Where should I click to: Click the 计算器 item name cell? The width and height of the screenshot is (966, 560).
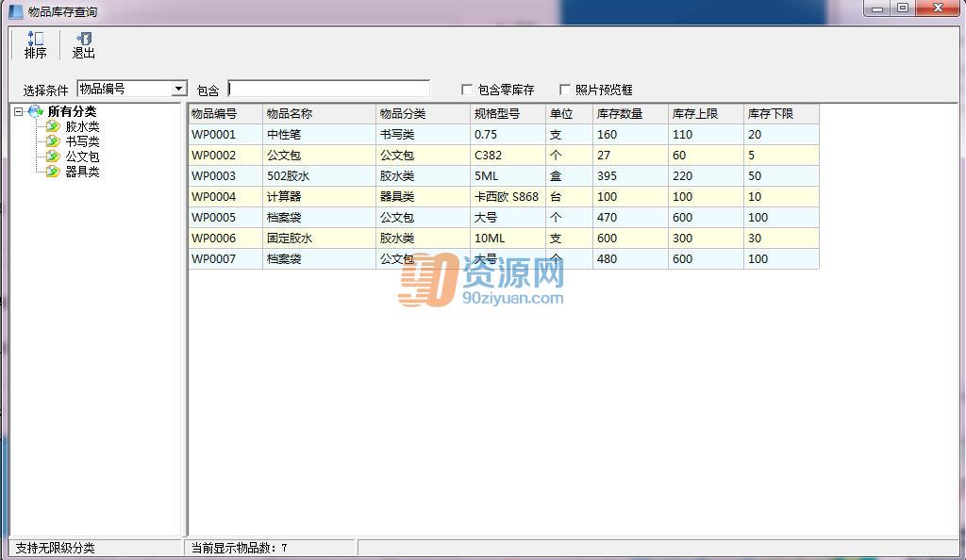(x=319, y=197)
